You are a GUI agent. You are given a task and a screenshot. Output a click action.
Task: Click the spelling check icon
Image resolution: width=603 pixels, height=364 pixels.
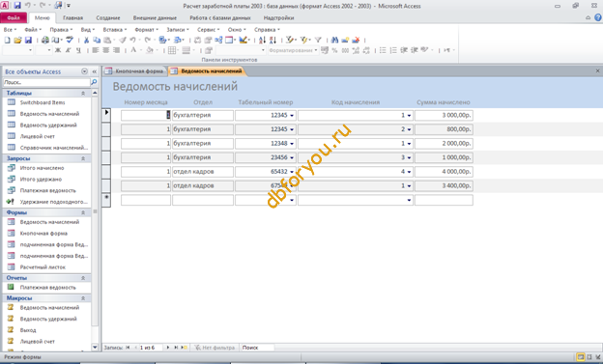coord(70,40)
